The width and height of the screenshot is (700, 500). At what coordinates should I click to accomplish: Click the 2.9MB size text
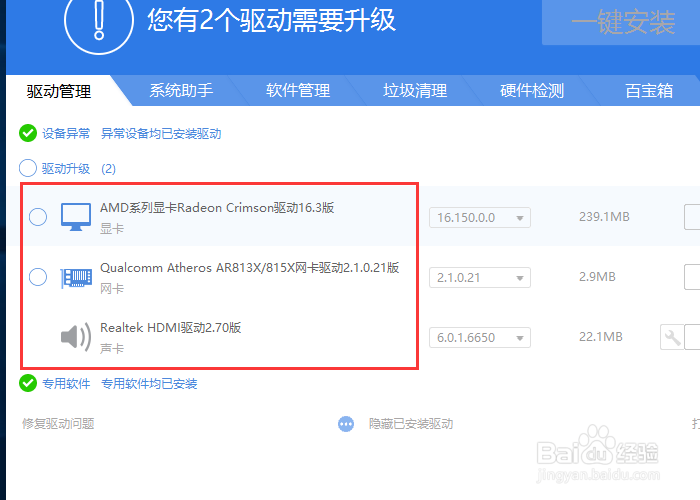click(x=597, y=277)
